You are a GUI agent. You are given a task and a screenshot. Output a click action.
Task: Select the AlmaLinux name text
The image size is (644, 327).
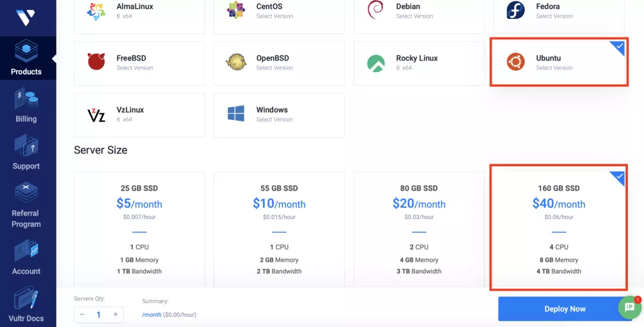pyautogui.click(x=135, y=7)
